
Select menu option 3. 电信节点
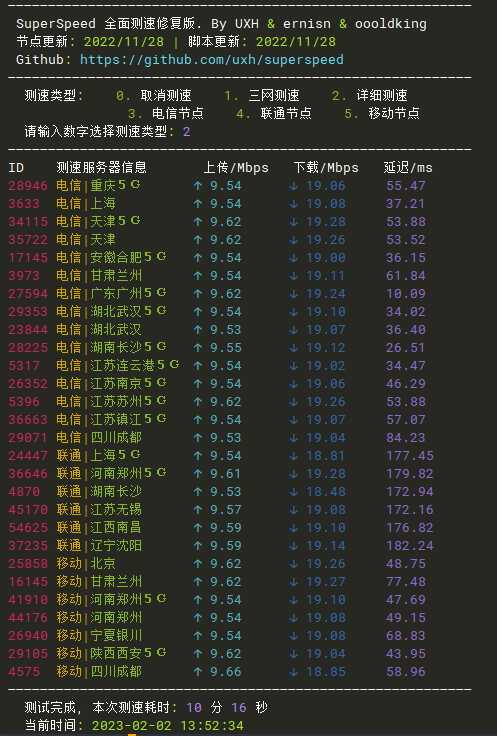(166, 114)
